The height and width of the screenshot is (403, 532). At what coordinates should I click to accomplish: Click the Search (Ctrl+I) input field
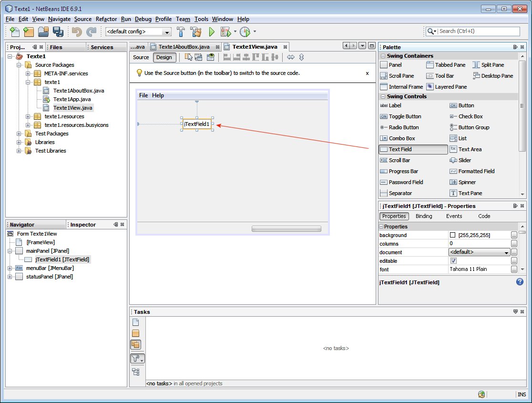click(x=479, y=31)
